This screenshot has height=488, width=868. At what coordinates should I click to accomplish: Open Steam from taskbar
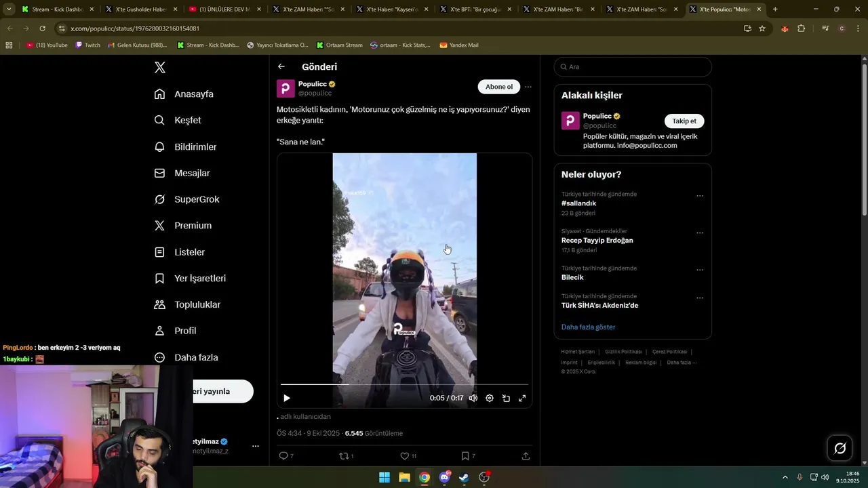click(x=464, y=477)
